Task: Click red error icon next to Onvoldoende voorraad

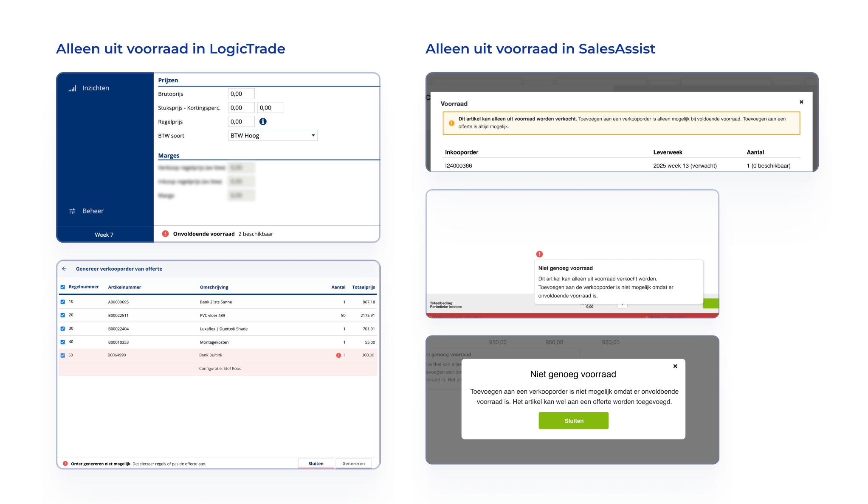Action: click(165, 234)
